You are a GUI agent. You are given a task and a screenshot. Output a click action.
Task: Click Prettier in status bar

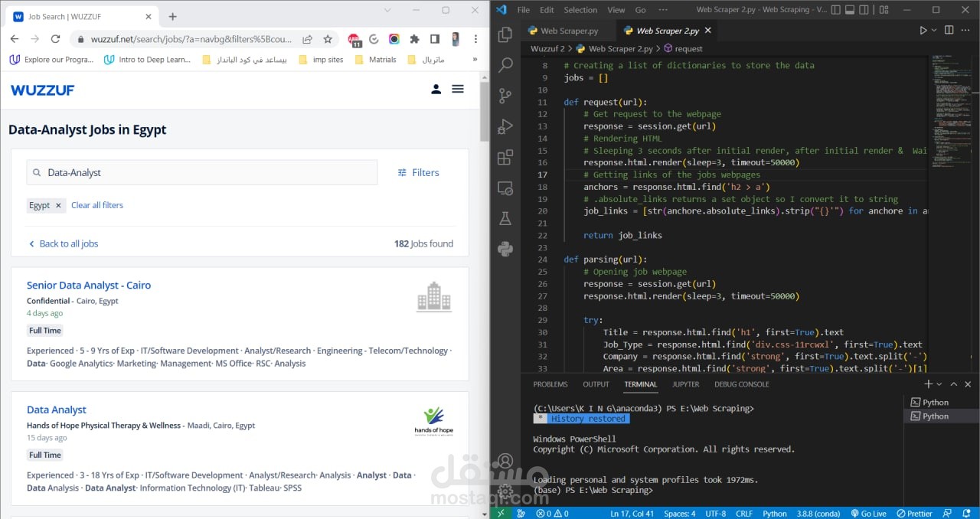click(x=914, y=514)
